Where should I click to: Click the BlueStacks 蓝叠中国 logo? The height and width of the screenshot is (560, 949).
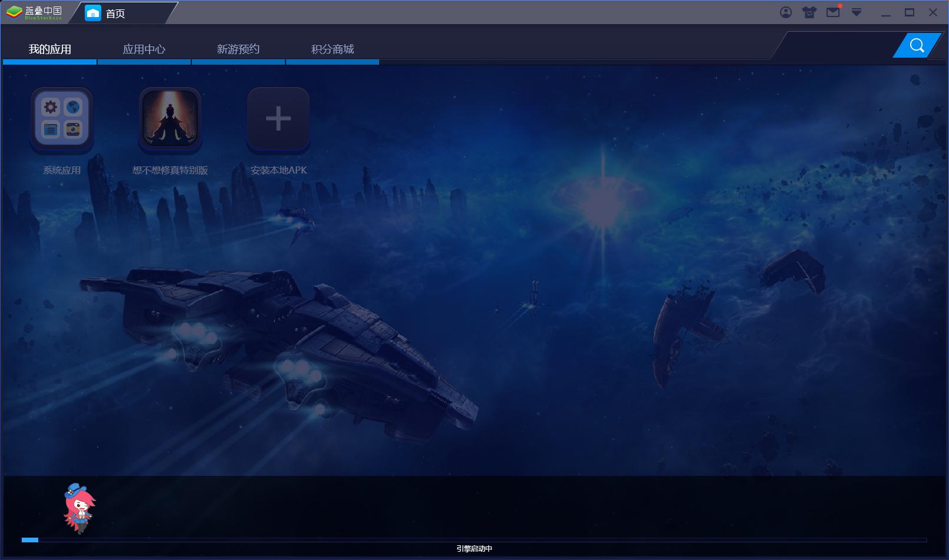[34, 12]
